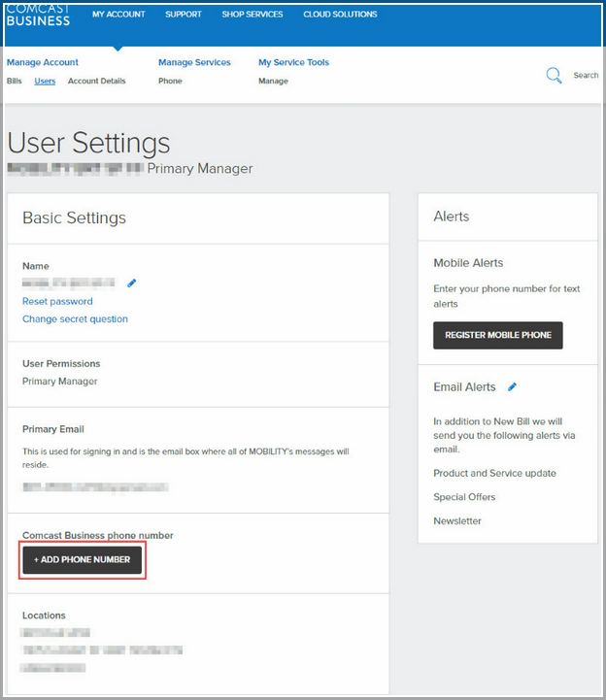Open the search magnifier icon
The width and height of the screenshot is (606, 700).
coord(554,75)
